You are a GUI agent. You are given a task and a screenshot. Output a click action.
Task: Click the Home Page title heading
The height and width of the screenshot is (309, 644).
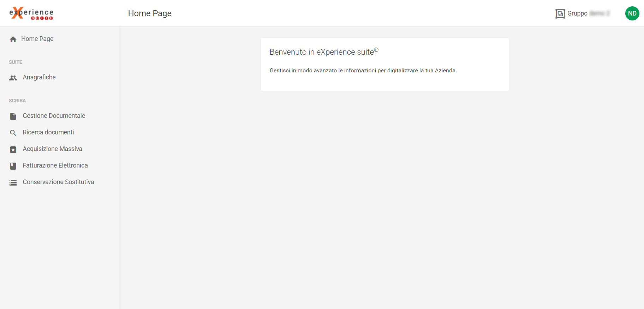pyautogui.click(x=150, y=13)
